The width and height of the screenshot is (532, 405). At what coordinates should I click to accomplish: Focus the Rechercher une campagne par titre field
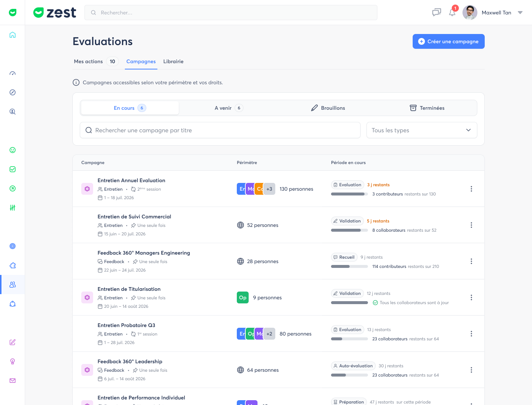point(220,130)
